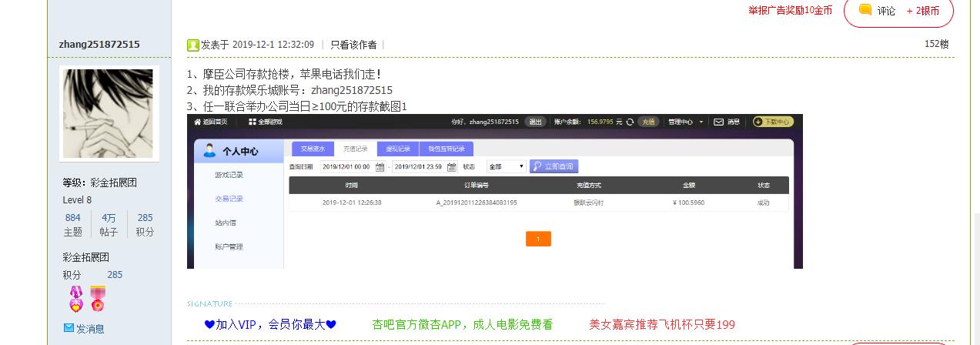Click start date calendar icon in screenshot
This screenshot has width=980, height=345.
tap(380, 166)
